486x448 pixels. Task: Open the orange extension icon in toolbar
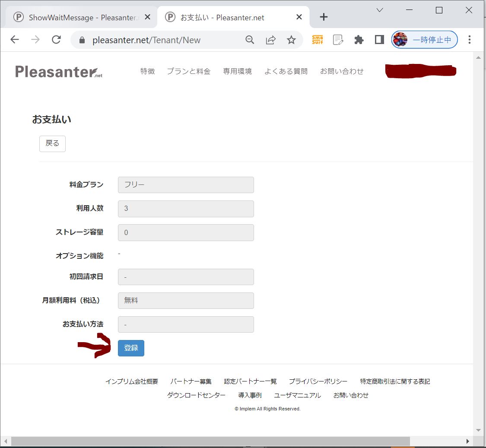coord(318,40)
